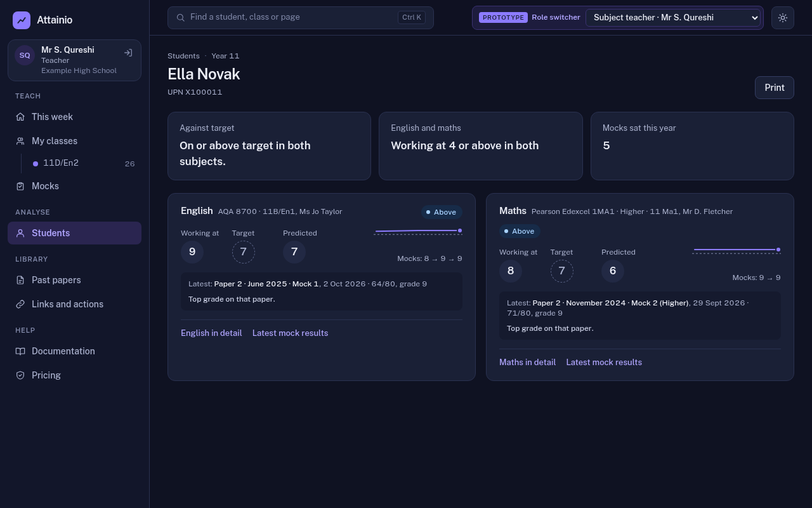Open Documentation under Help

74,351
